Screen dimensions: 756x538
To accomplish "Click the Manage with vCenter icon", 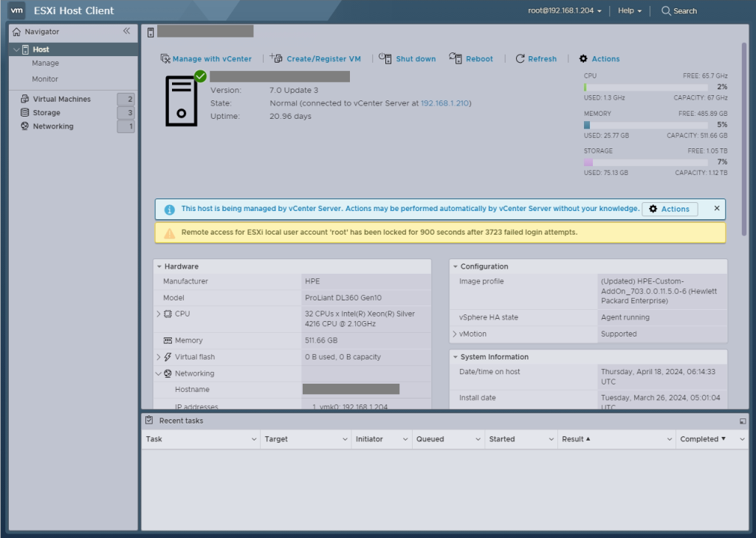I will coord(165,58).
